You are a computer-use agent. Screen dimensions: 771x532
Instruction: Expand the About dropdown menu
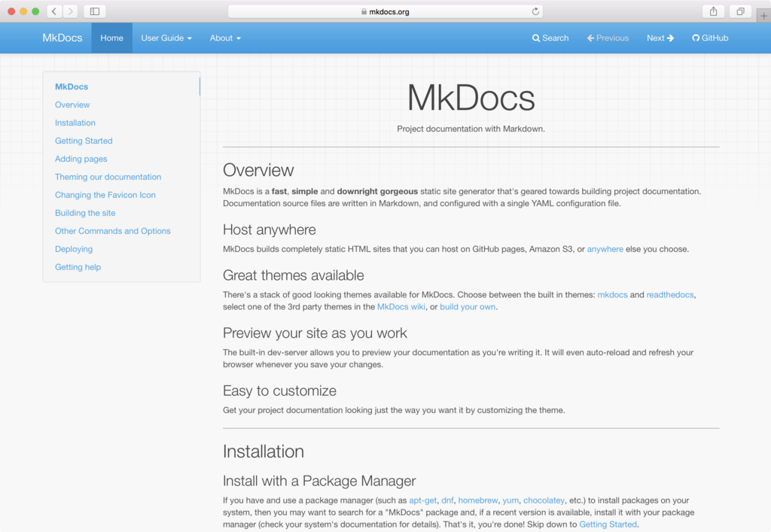225,38
